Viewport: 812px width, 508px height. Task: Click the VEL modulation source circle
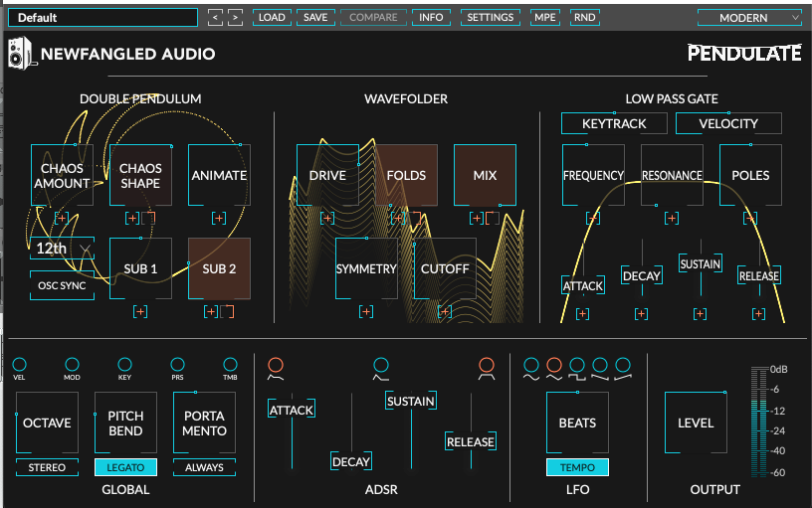pyautogui.click(x=20, y=365)
